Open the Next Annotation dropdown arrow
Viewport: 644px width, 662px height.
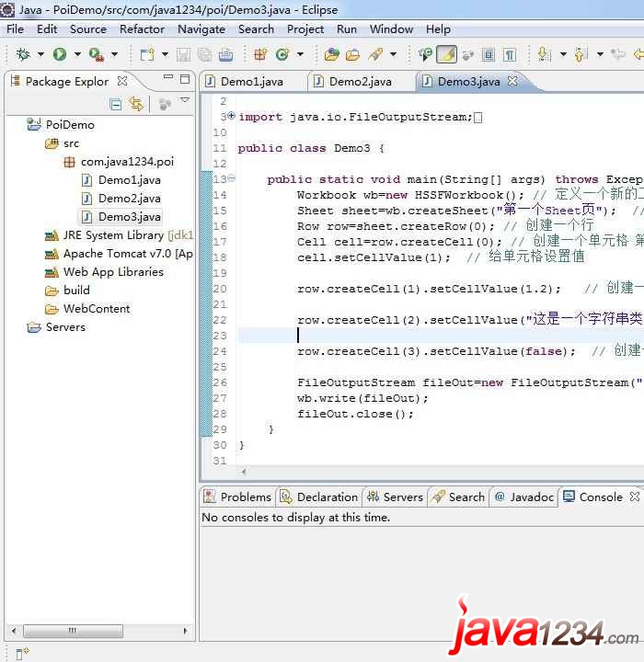coord(563,54)
